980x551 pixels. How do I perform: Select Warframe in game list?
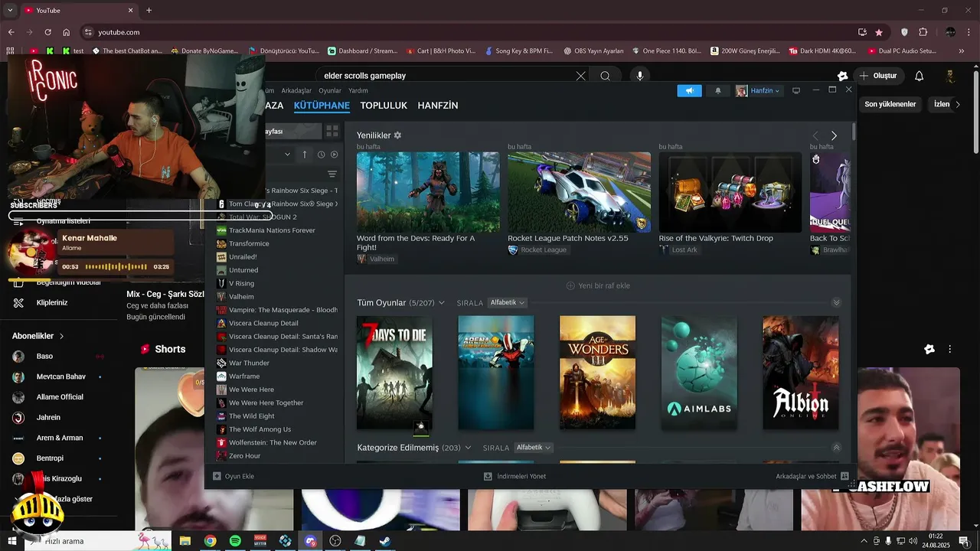coord(244,377)
